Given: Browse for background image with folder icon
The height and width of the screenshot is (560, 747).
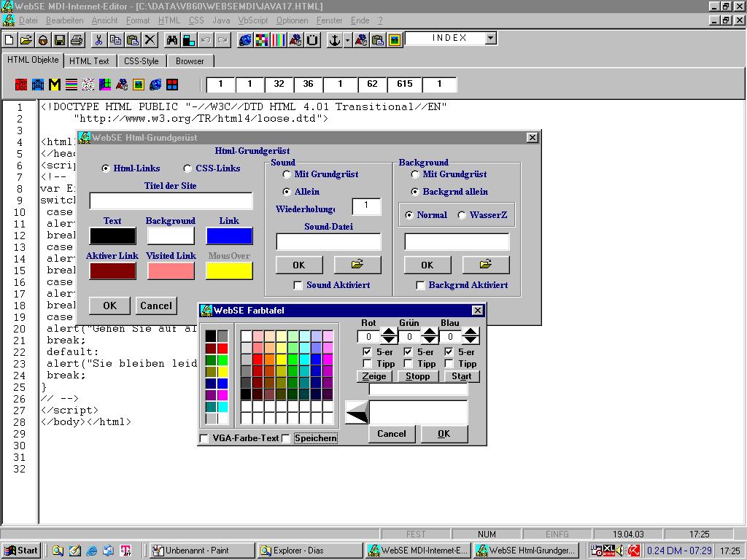Looking at the screenshot, I should pyautogui.click(x=485, y=265).
